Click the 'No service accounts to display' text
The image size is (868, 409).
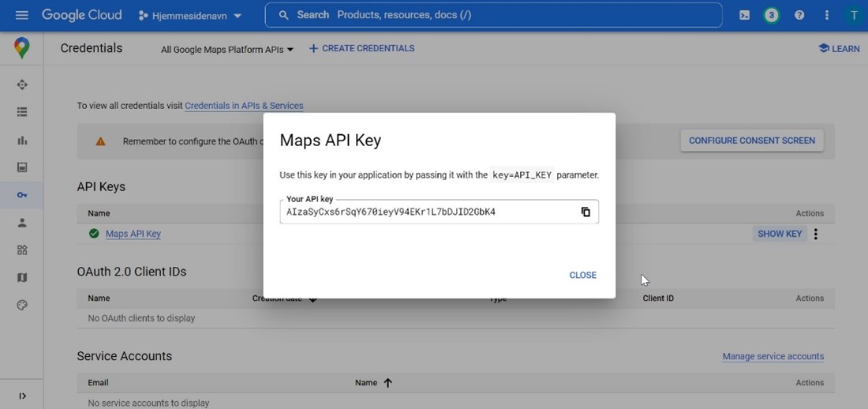(148, 403)
